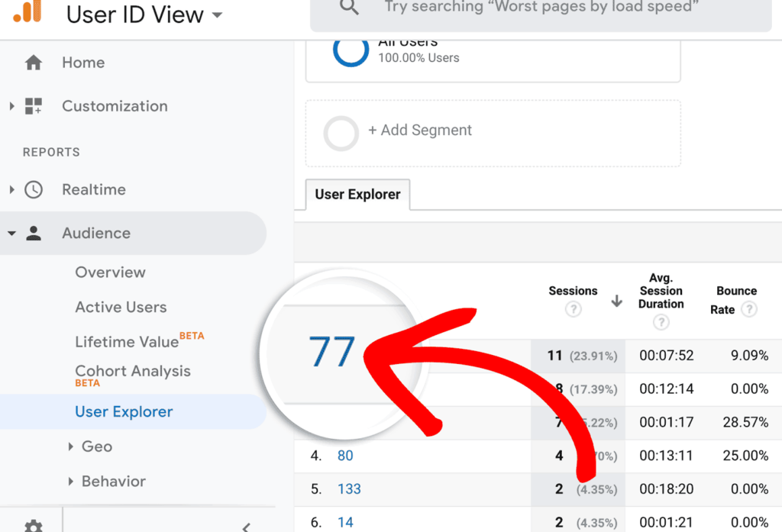Open Customization via its grid icon
Image resolution: width=782 pixels, height=532 pixels.
(34, 106)
